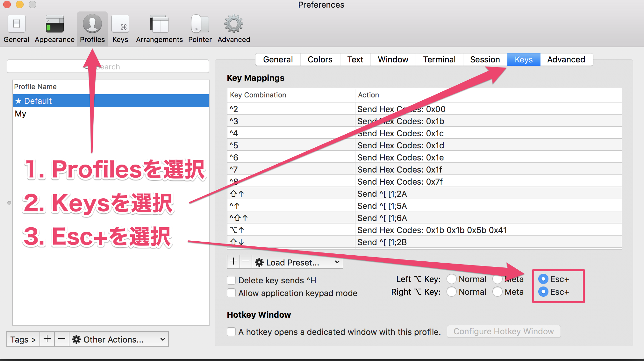The width and height of the screenshot is (644, 361).
Task: Select the Pointer preferences icon
Action: 200,28
